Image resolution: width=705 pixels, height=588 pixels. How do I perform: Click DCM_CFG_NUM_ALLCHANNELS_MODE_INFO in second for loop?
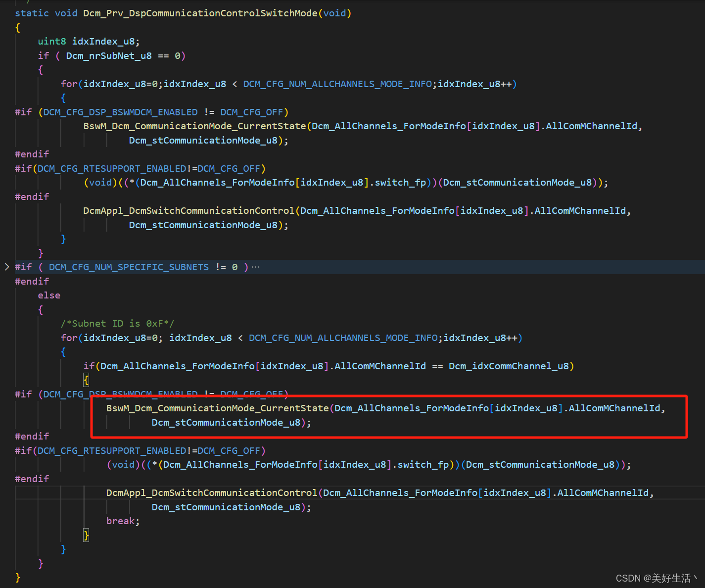pyautogui.click(x=343, y=338)
